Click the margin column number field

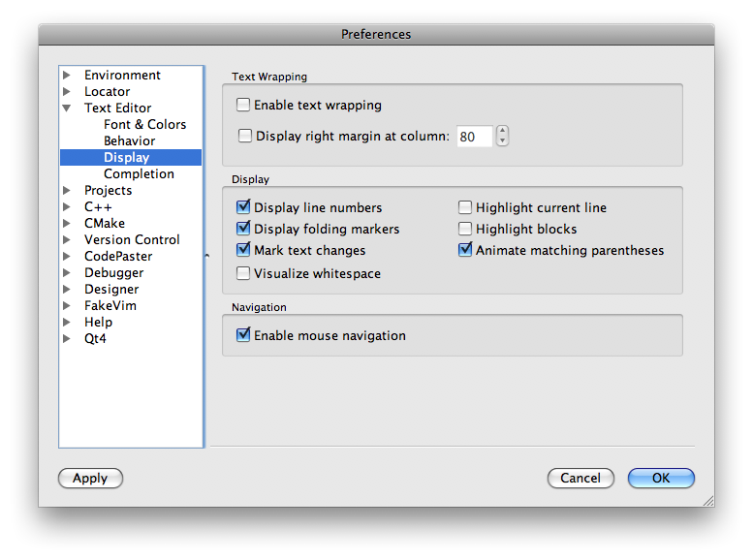click(474, 137)
